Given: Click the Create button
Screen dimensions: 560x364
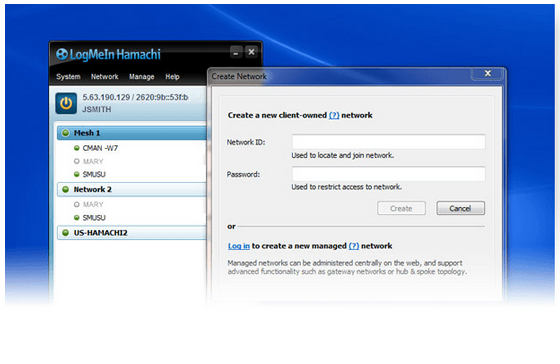Looking at the screenshot, I should tap(401, 208).
